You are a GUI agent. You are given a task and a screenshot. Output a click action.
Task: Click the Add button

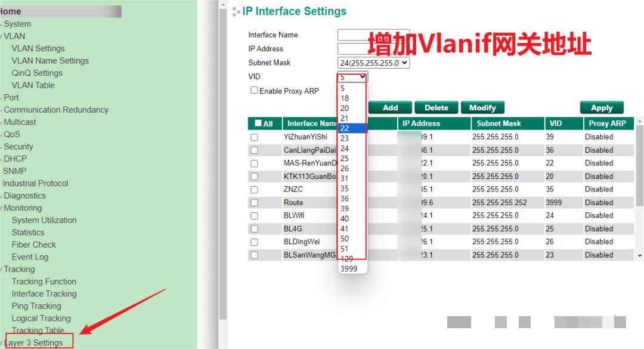click(x=390, y=108)
